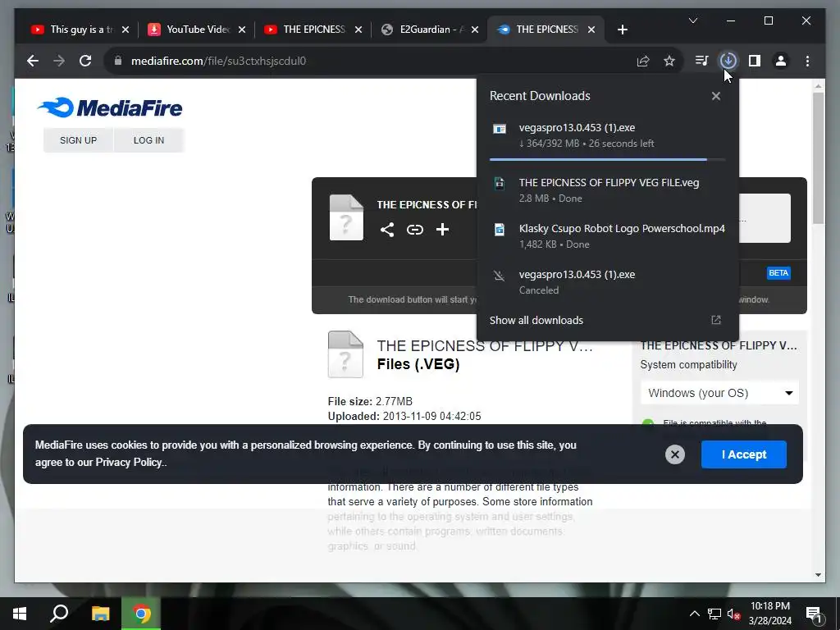This screenshot has height=630, width=840.
Task: Click the muted volume tray icon
Action: pos(733,614)
